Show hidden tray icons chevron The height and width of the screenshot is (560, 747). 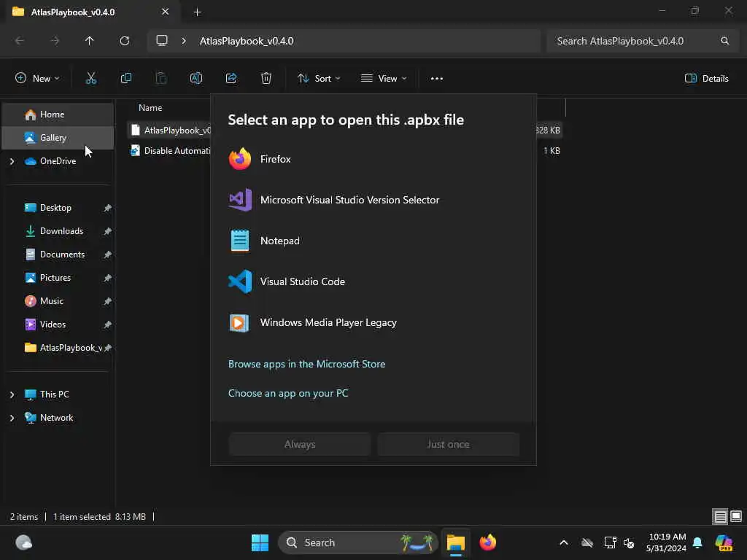(564, 542)
